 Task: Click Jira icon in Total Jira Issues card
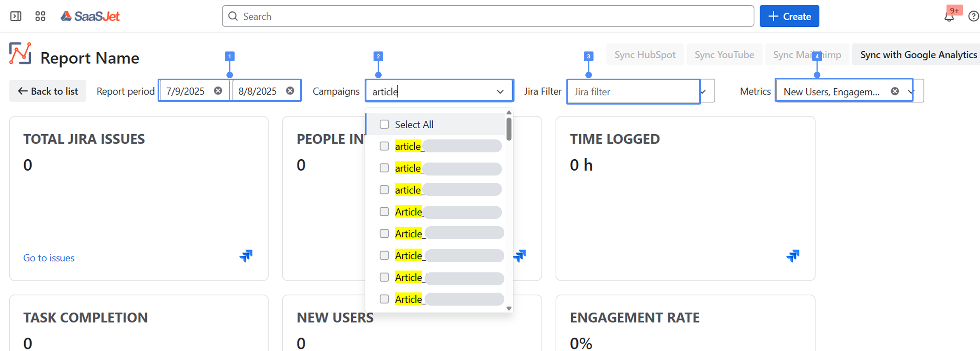(x=246, y=256)
